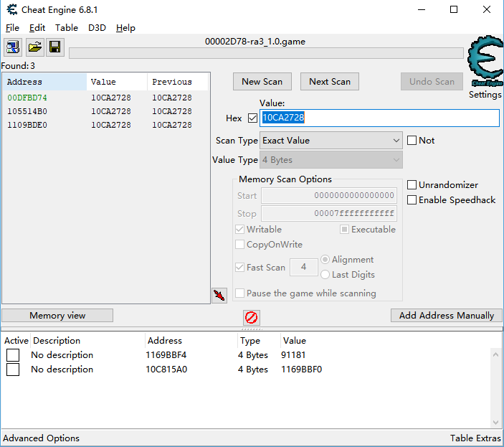Viewport: 504px width, 447px height.
Task: Open the process list icon
Action: [12, 47]
